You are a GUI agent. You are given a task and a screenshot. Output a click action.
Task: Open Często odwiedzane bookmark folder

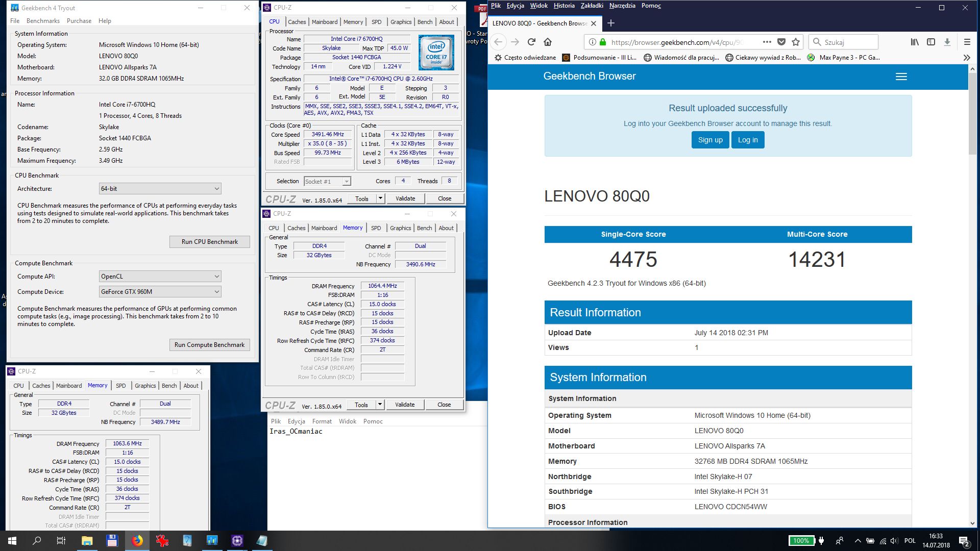click(525, 58)
